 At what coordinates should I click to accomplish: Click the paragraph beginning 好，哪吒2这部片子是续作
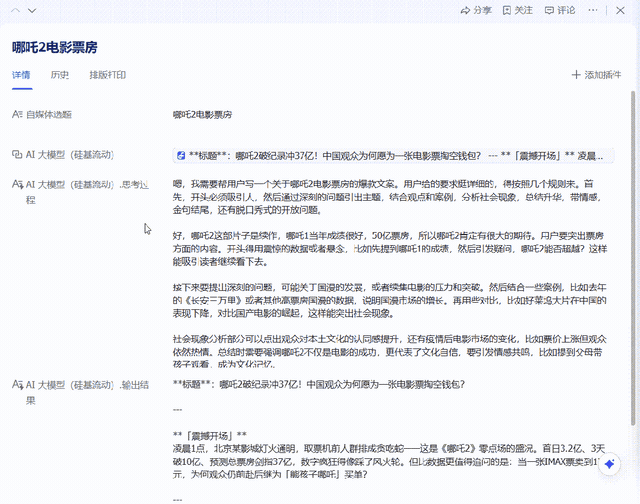tap(390, 249)
